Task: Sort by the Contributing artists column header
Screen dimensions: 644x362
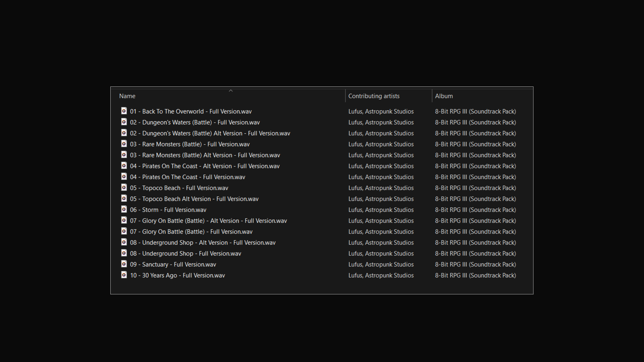Action: 374,96
